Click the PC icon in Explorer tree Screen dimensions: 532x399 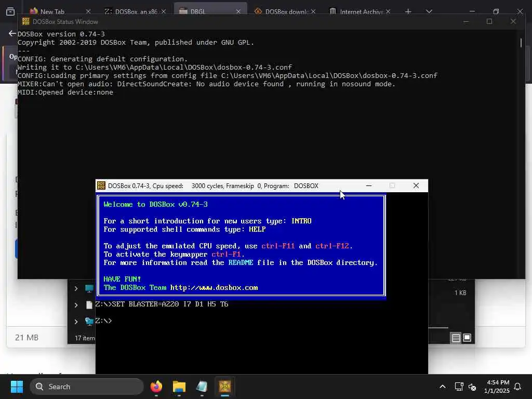[x=89, y=288]
